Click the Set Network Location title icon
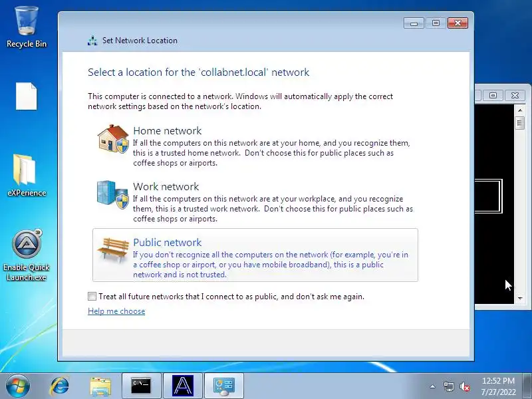 (92, 41)
